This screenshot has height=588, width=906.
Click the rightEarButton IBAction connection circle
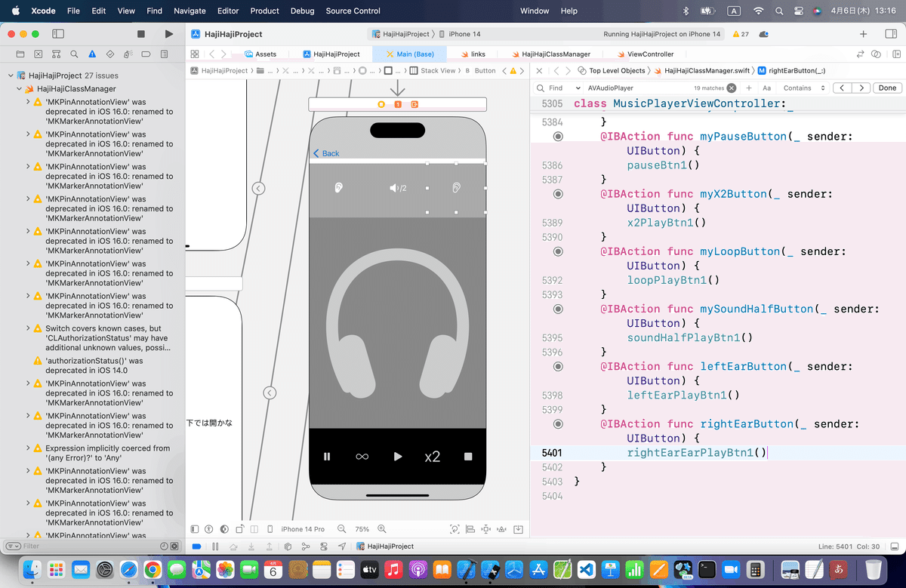(x=558, y=424)
